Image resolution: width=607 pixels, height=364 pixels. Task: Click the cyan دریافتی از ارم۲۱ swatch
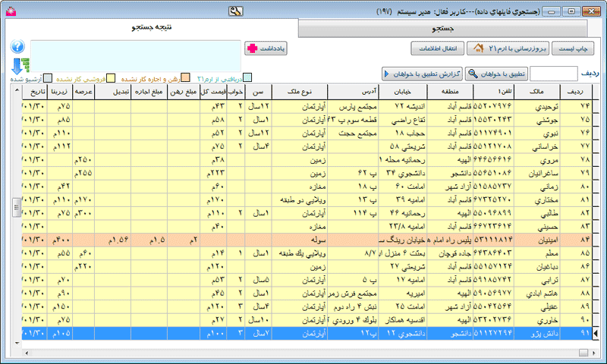click(x=247, y=78)
